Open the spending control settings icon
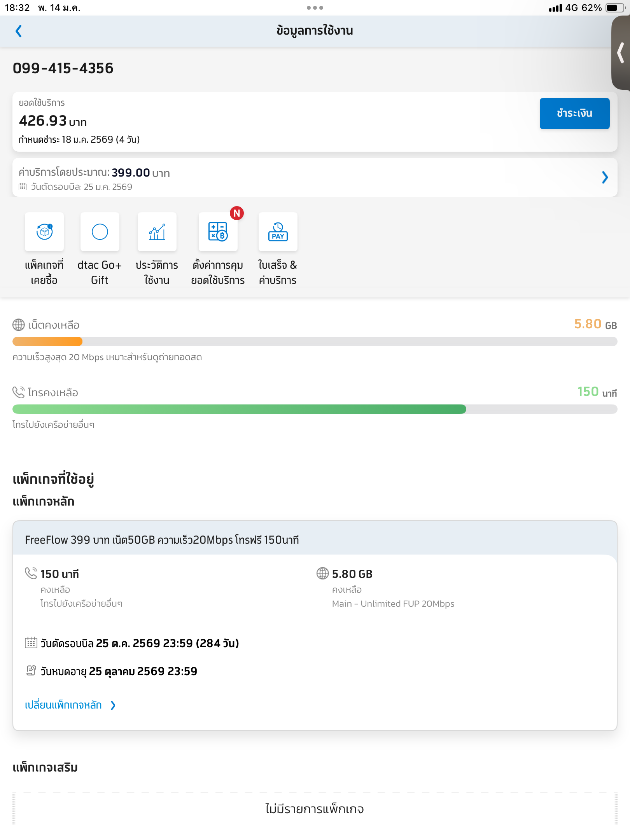This screenshot has width=630, height=840. pos(218,232)
